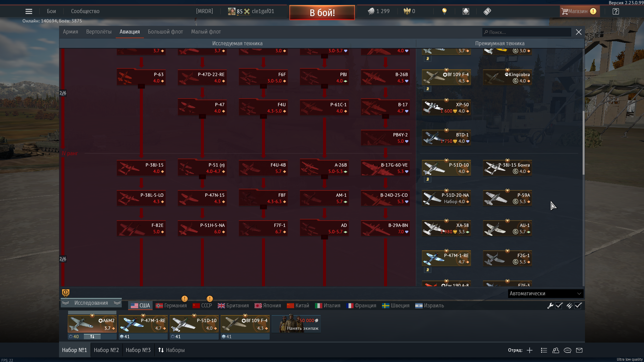644x362 pixels.
Task: Open the Наборы presets button
Action: click(171, 350)
